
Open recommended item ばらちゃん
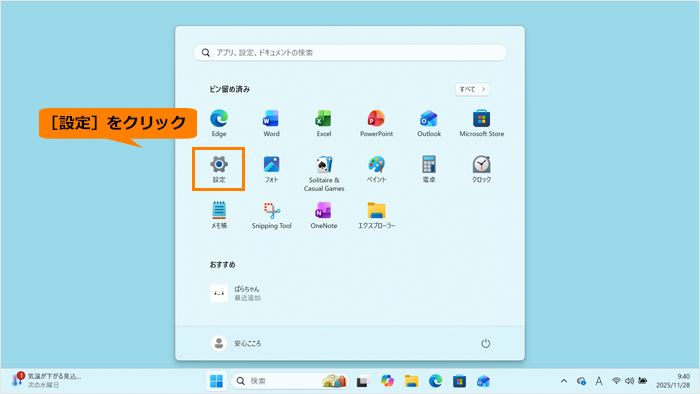[x=236, y=293]
